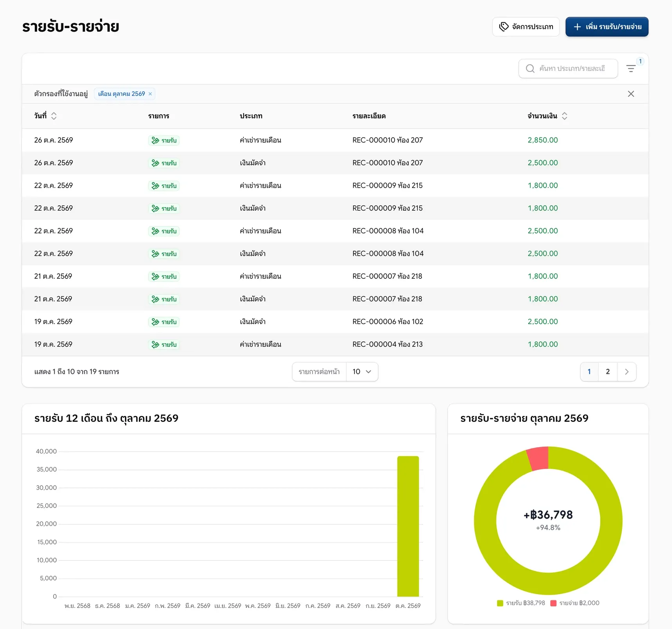Go to next page arrow
Image resolution: width=672 pixels, height=629 pixels.
pyautogui.click(x=626, y=371)
